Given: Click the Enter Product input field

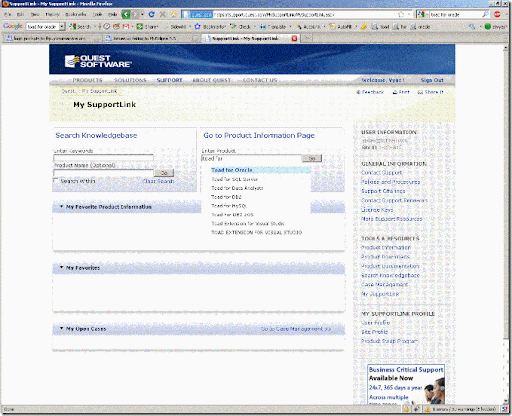Looking at the screenshot, I should point(251,158).
